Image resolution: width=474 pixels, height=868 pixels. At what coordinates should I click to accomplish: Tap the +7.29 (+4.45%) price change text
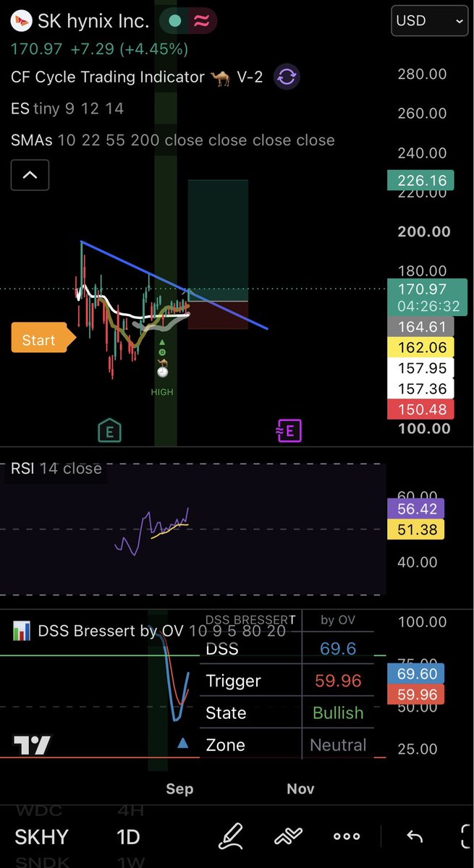coord(128,49)
